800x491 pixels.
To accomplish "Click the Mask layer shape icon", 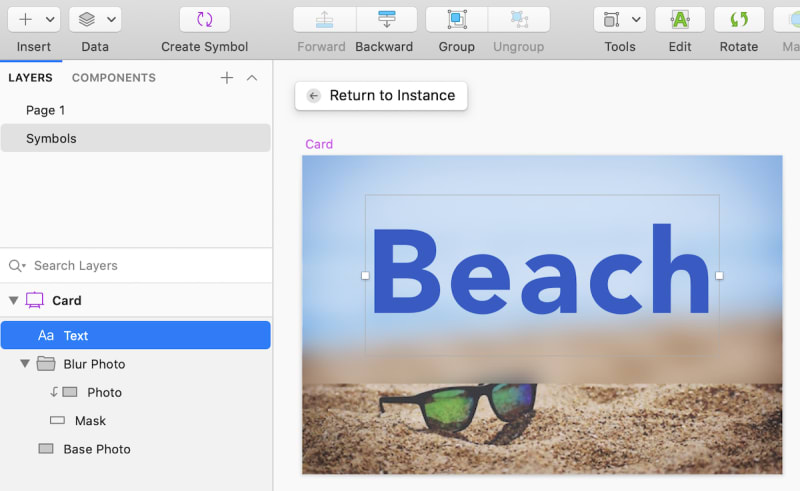I will pos(57,420).
